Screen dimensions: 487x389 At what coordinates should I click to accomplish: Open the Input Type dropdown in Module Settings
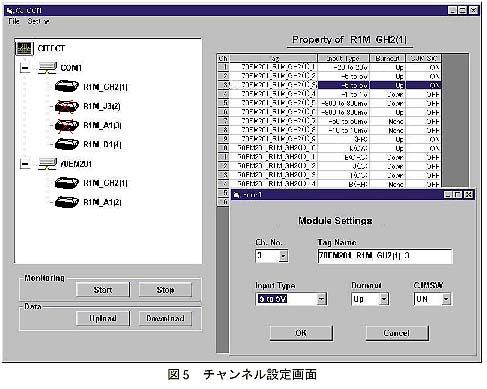click(x=321, y=299)
